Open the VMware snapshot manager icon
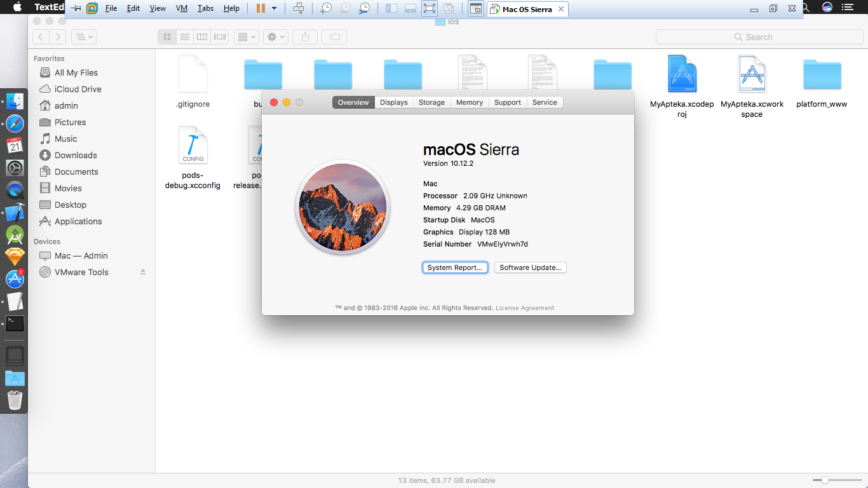Image resolution: width=868 pixels, height=488 pixels. point(364,8)
